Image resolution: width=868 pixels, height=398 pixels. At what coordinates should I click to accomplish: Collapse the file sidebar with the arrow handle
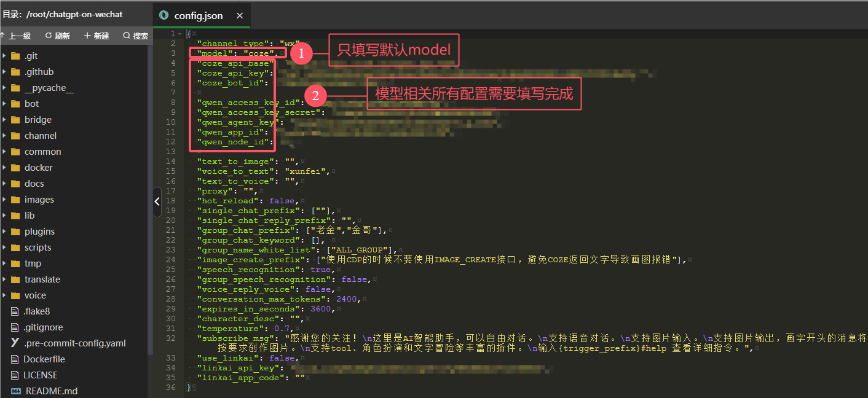[157, 201]
